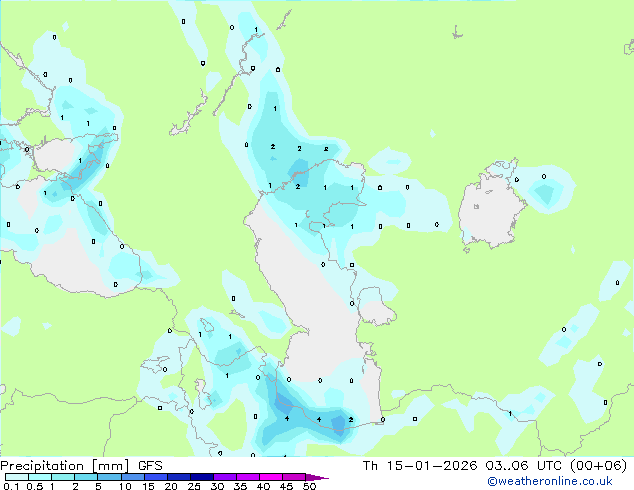Click the legend label '10'
This screenshot has width=634, height=490.
point(125,486)
